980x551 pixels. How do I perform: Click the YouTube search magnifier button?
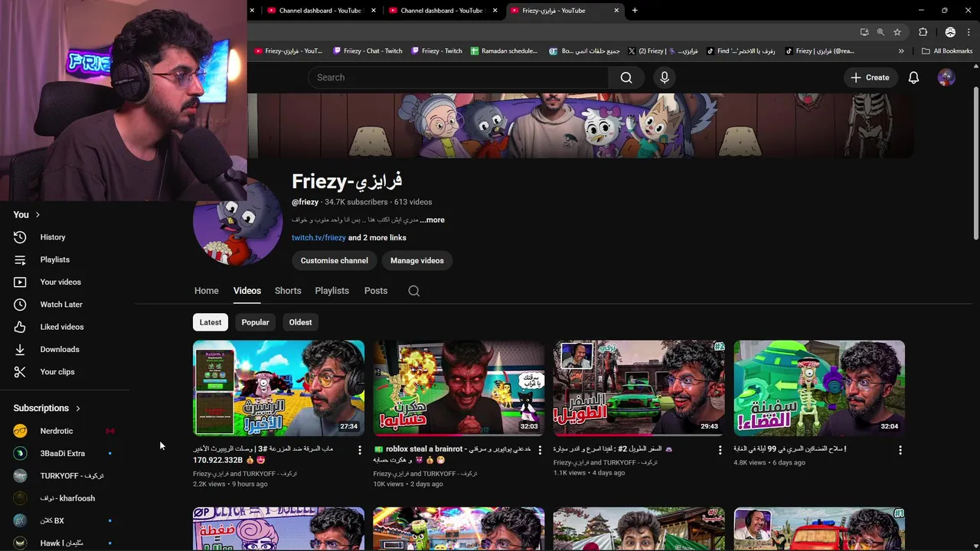pyautogui.click(x=626, y=77)
